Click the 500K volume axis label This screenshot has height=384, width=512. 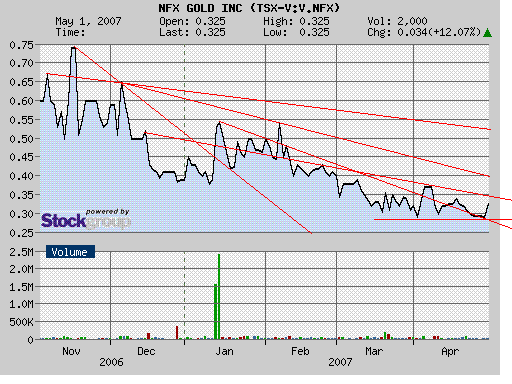pyautogui.click(x=22, y=322)
